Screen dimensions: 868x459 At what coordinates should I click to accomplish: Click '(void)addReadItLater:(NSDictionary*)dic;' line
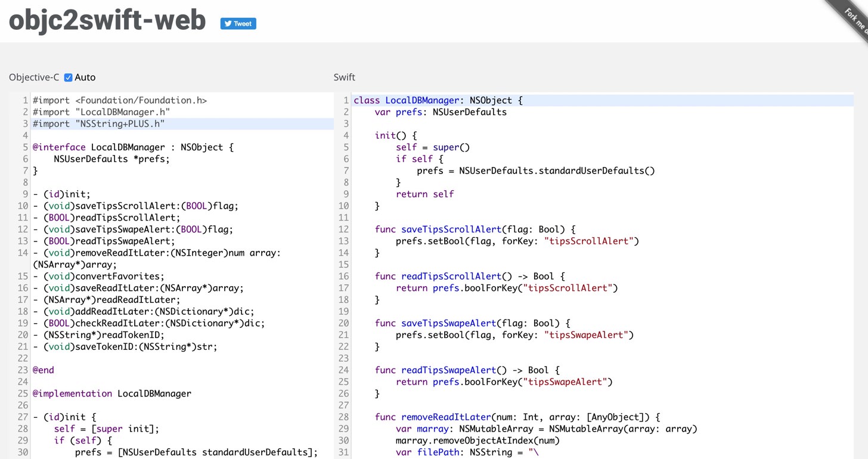144,311
